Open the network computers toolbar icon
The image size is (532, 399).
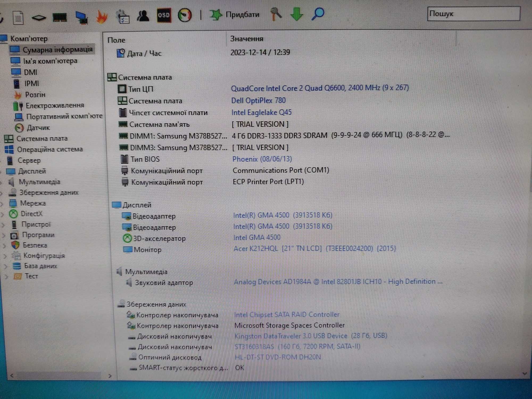coord(82,18)
